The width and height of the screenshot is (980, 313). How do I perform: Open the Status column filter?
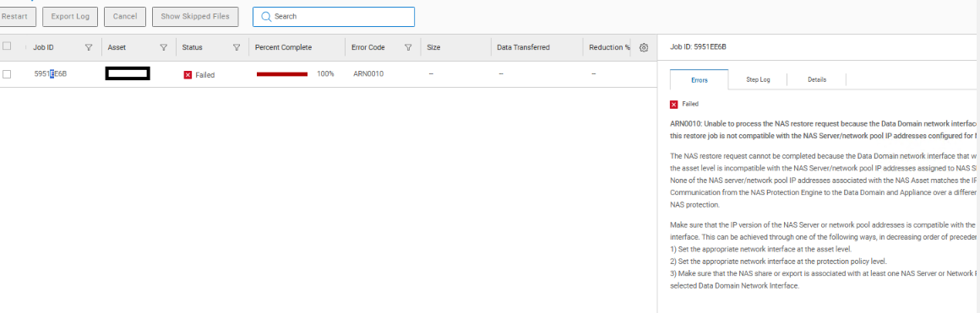237,47
